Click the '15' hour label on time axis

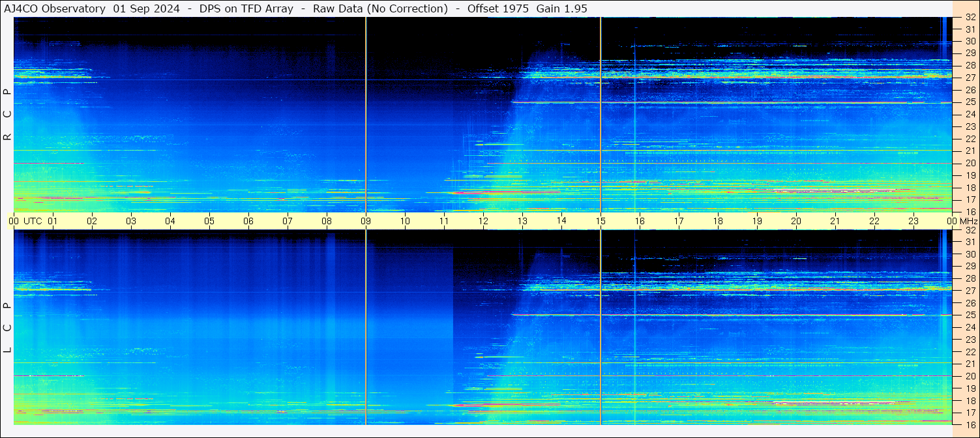coord(601,221)
